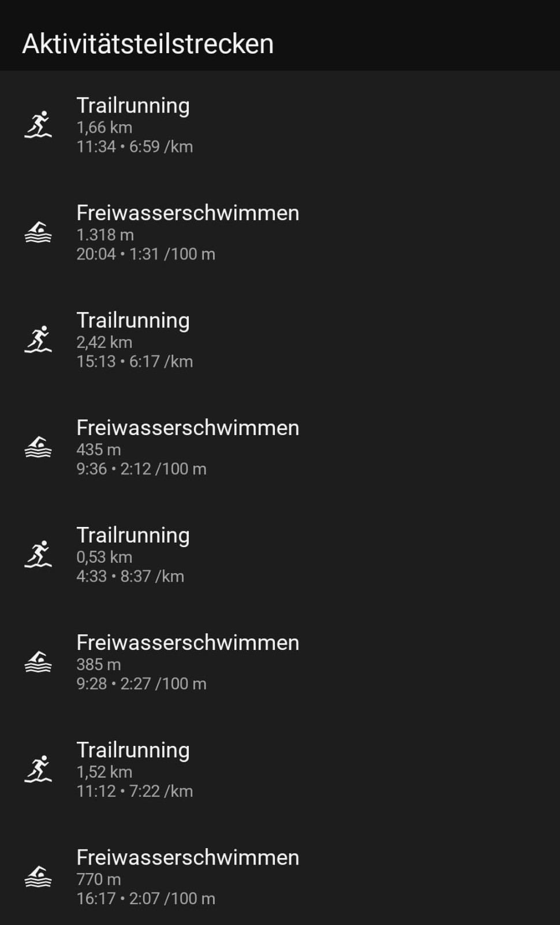Tap the running icon beside 0,53 km Trailrunning

(x=38, y=555)
